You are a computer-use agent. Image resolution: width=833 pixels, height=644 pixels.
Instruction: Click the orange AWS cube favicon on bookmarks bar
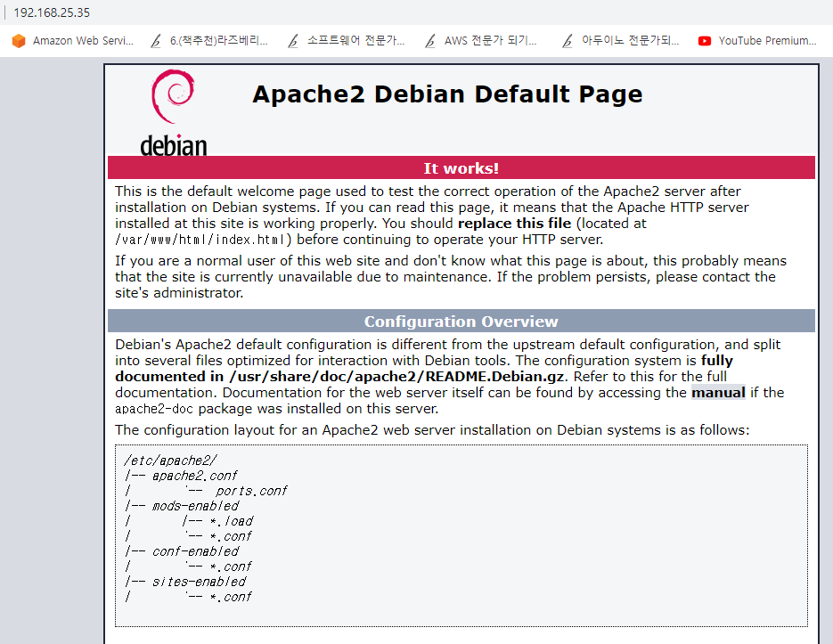click(x=18, y=40)
